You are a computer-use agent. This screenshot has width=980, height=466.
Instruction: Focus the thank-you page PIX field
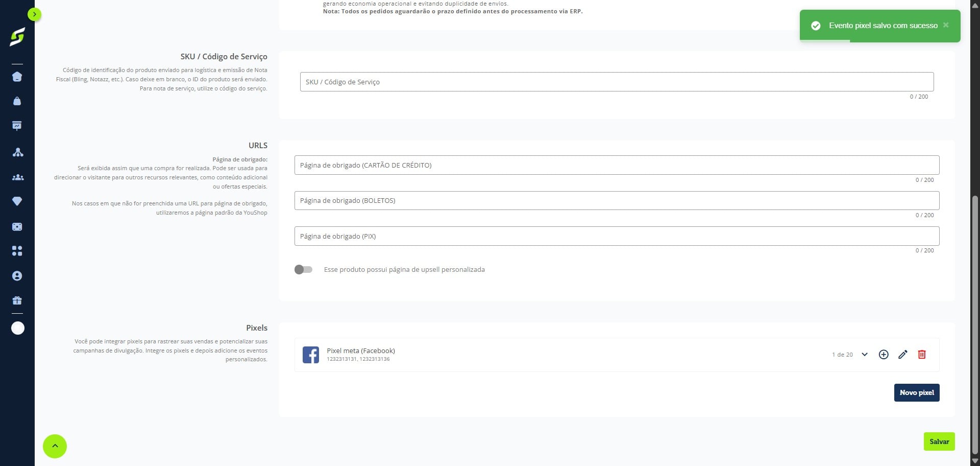pyautogui.click(x=617, y=236)
